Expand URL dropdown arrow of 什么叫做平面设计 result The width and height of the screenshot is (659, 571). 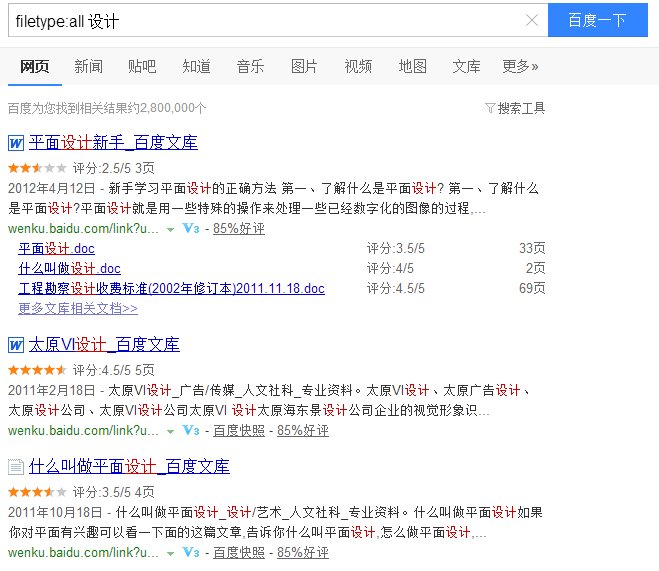click(170, 553)
